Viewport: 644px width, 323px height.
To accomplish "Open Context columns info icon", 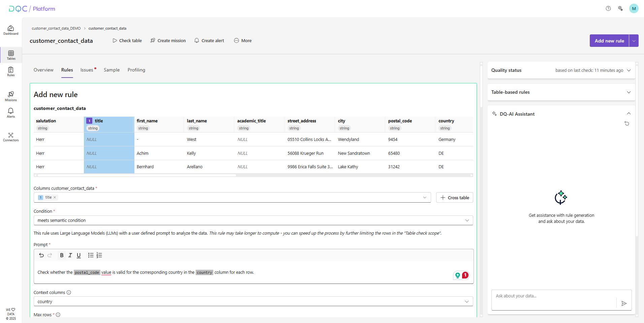I will 69,293.
